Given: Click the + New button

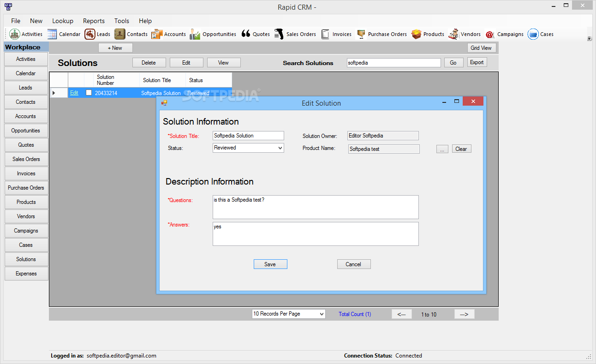Looking at the screenshot, I should (x=115, y=48).
